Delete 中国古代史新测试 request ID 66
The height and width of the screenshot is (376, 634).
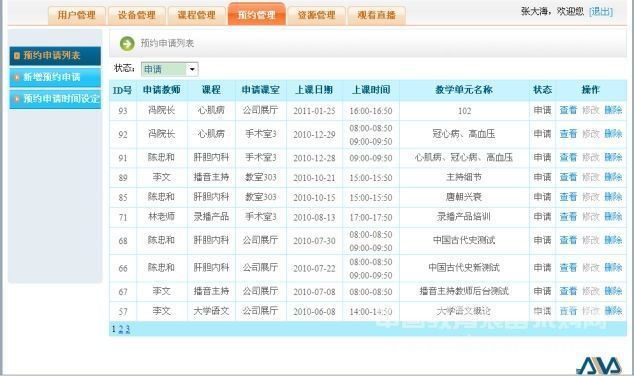pos(613,268)
